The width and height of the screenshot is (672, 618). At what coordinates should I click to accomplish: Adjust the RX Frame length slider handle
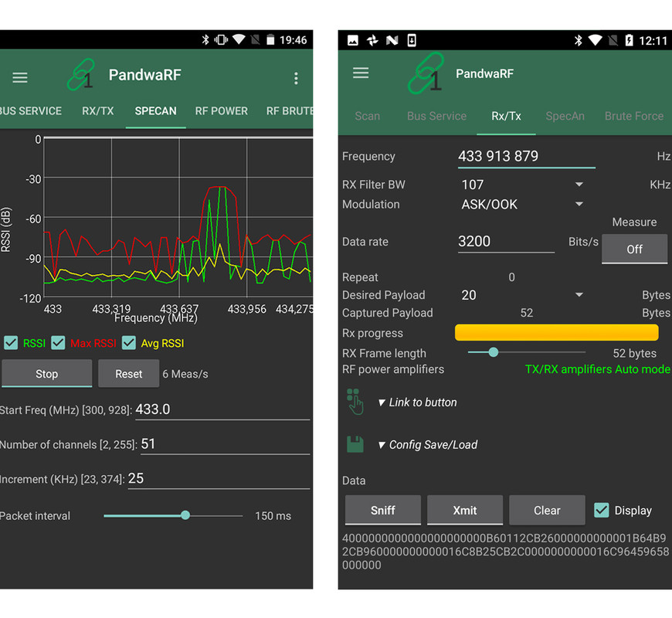coord(494,352)
